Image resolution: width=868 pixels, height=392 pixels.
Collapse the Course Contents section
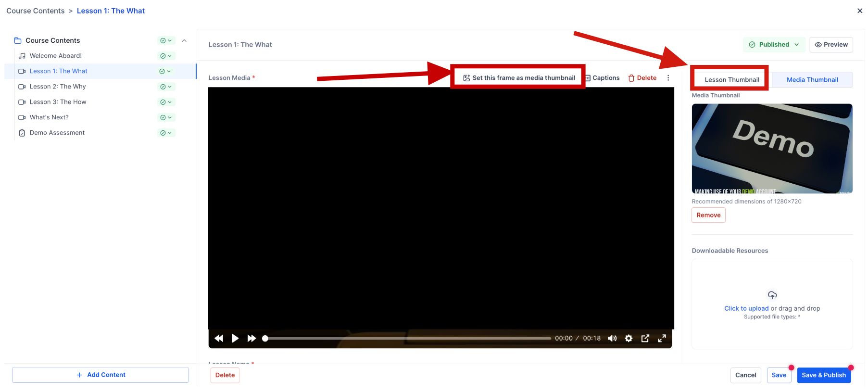(x=184, y=41)
